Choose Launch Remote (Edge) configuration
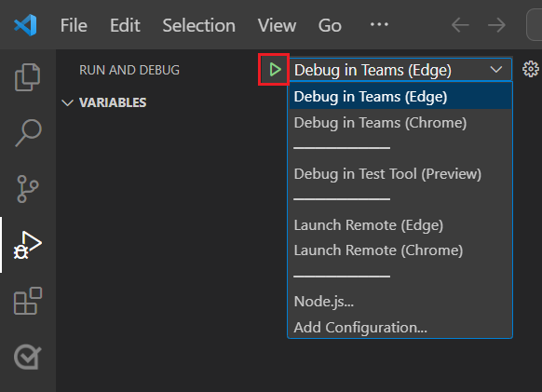 coord(400,225)
